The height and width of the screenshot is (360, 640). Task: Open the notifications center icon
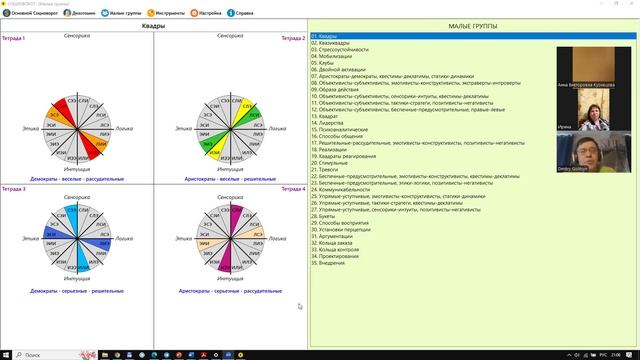[629, 355]
